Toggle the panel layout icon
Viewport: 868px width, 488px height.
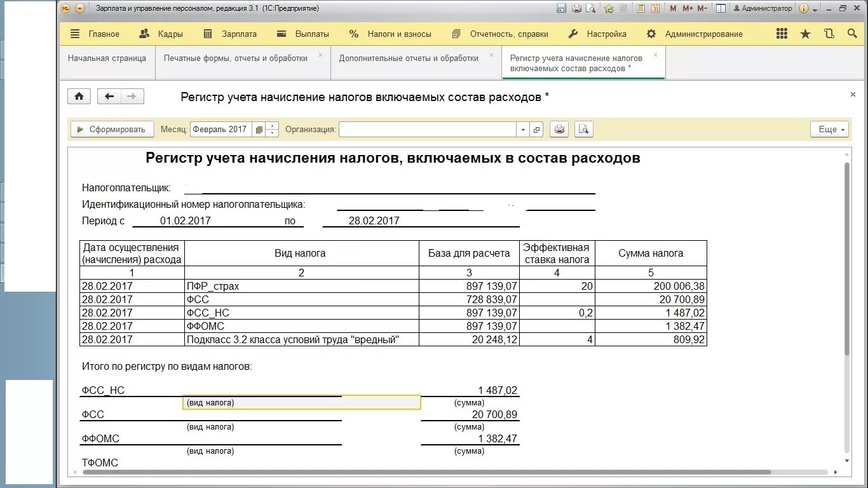click(x=721, y=8)
